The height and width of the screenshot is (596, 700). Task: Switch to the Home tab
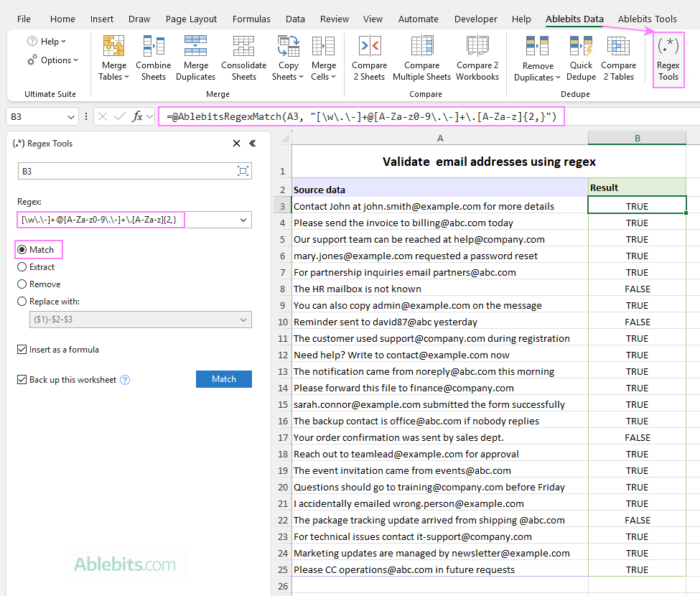pos(62,19)
